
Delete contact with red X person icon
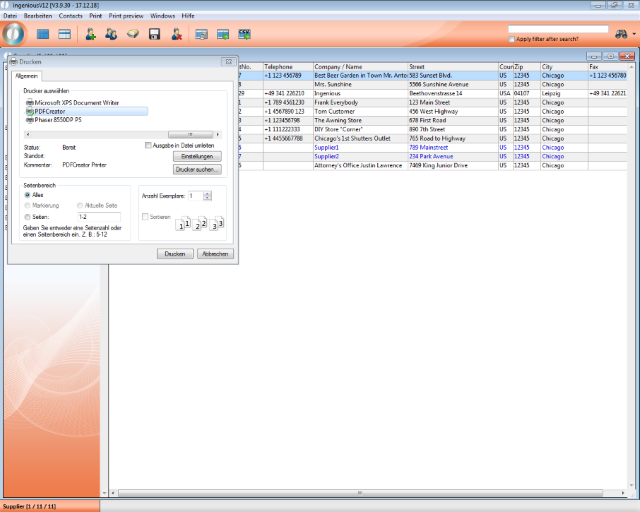tap(176, 34)
